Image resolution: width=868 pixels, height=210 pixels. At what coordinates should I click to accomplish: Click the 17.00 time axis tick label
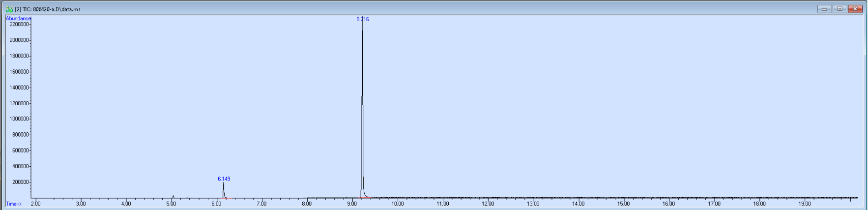click(x=714, y=204)
